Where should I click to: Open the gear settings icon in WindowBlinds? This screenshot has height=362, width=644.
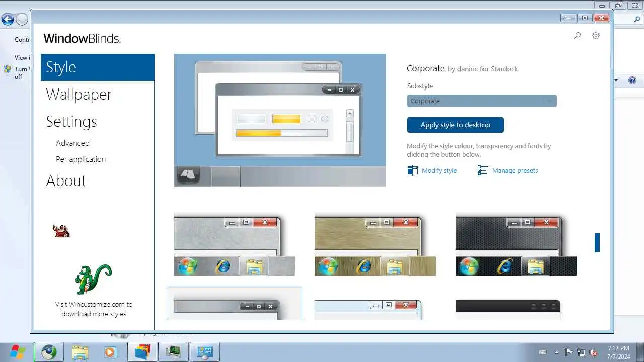point(596,36)
